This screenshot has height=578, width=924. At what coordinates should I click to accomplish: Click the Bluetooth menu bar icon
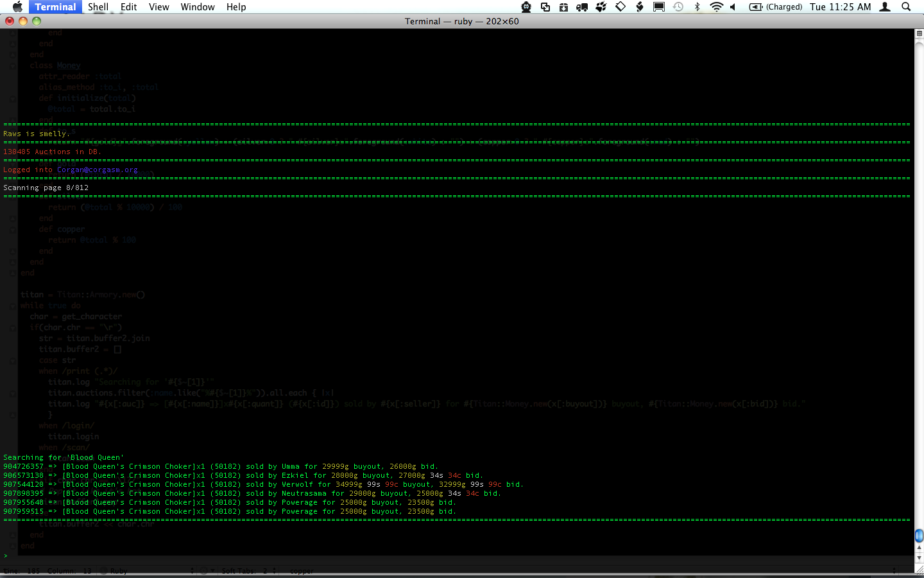coord(697,6)
